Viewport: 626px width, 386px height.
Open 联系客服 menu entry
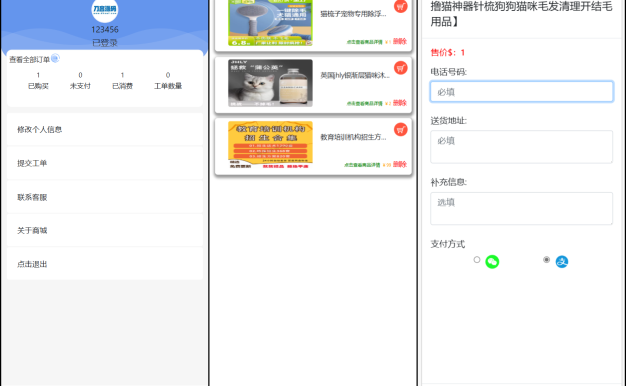point(105,197)
